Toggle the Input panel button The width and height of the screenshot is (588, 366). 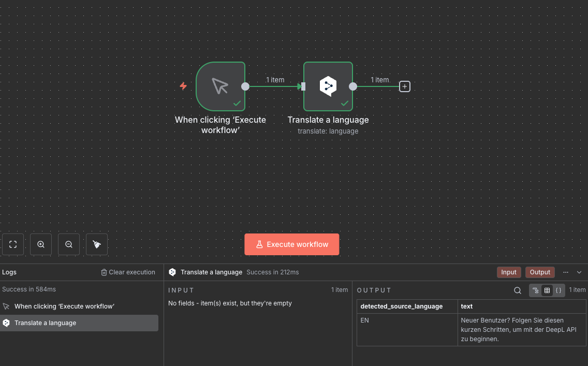(x=508, y=272)
